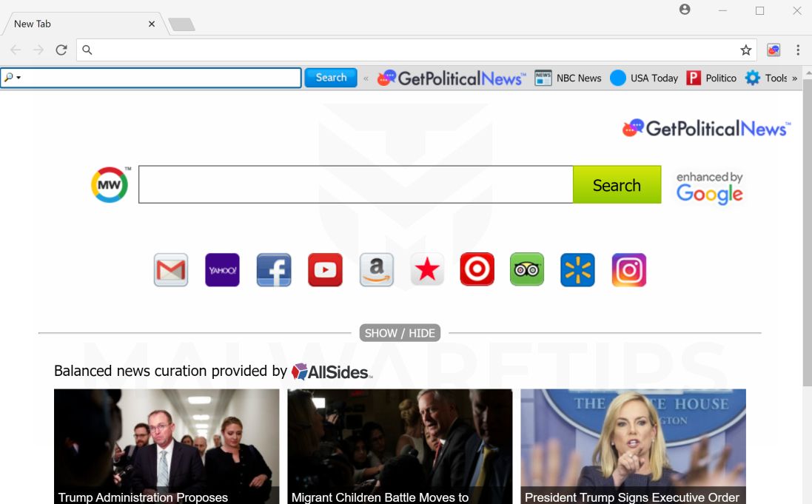The width and height of the screenshot is (812, 504).
Task: Open the Walmart shortcut icon
Action: [x=578, y=269]
